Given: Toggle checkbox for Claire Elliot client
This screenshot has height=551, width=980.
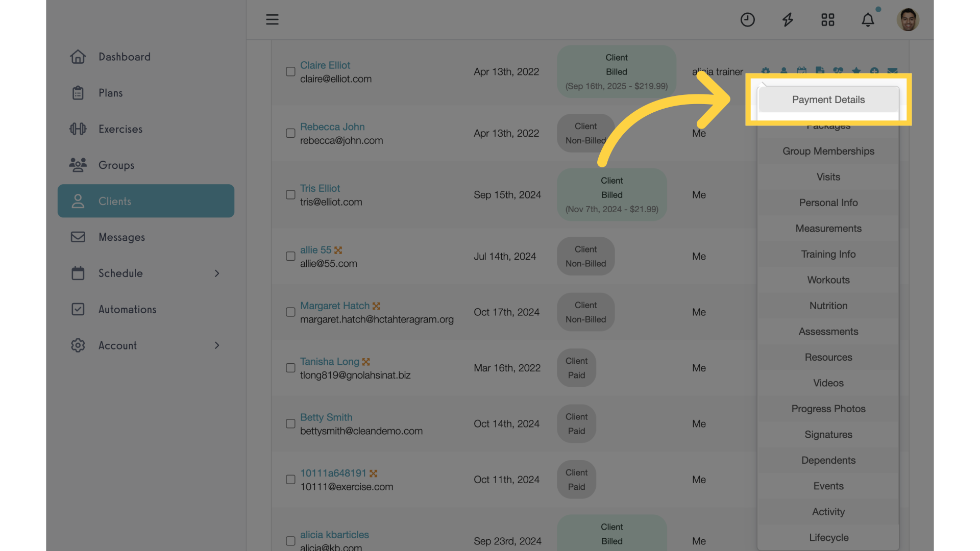Looking at the screenshot, I should pos(291,72).
